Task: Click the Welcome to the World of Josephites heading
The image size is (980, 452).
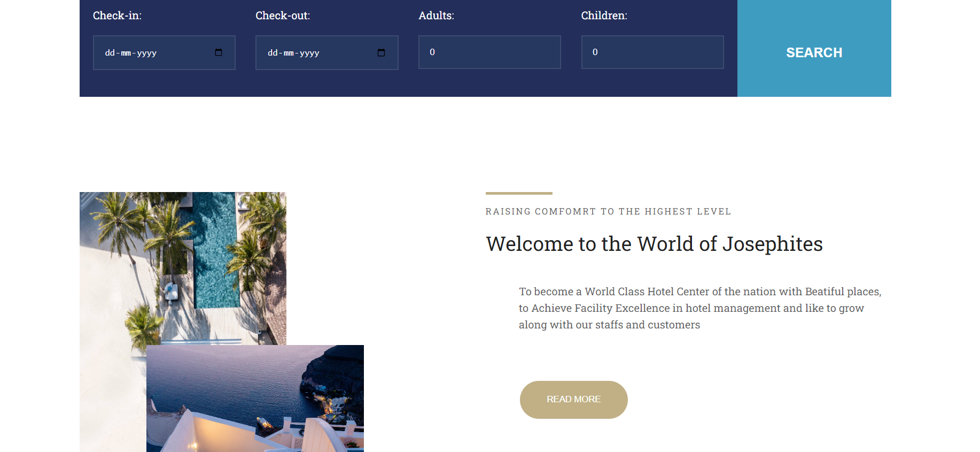Action: [x=654, y=244]
